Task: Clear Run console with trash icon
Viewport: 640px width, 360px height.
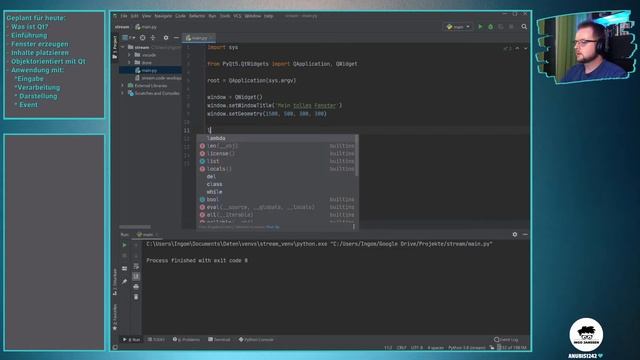Action: (136, 297)
